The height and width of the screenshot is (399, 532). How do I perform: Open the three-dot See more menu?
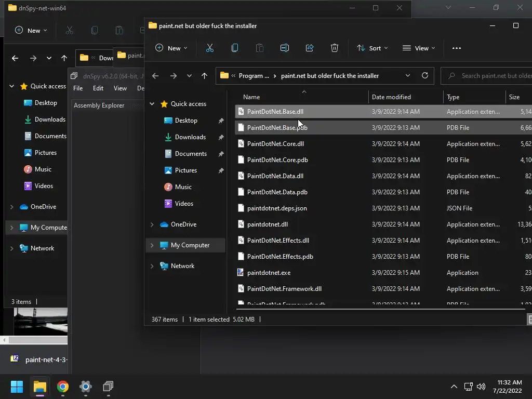(457, 48)
